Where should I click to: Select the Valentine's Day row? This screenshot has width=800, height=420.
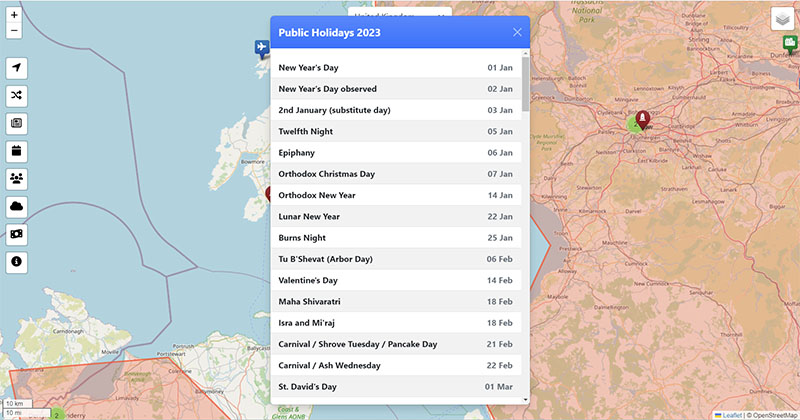coord(396,280)
